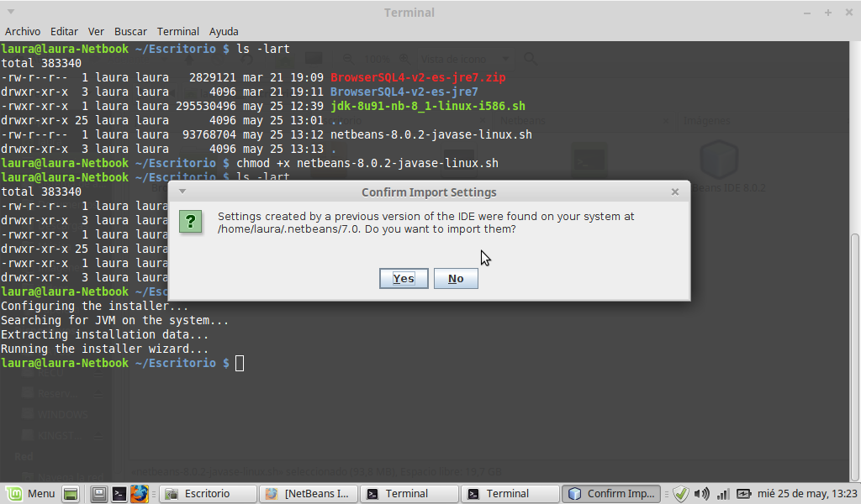Open window menu arrow on Confirm Import dialog
Image resolution: width=861 pixels, height=504 pixels.
(x=182, y=192)
